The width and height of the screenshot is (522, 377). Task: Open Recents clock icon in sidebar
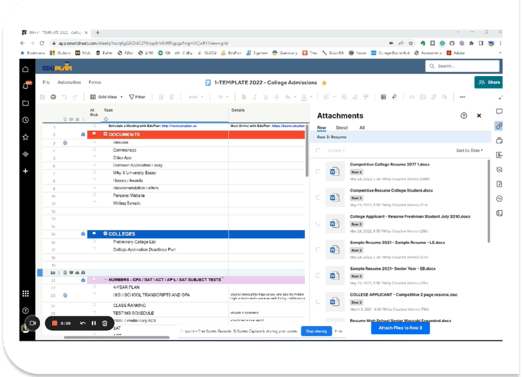coord(26,120)
